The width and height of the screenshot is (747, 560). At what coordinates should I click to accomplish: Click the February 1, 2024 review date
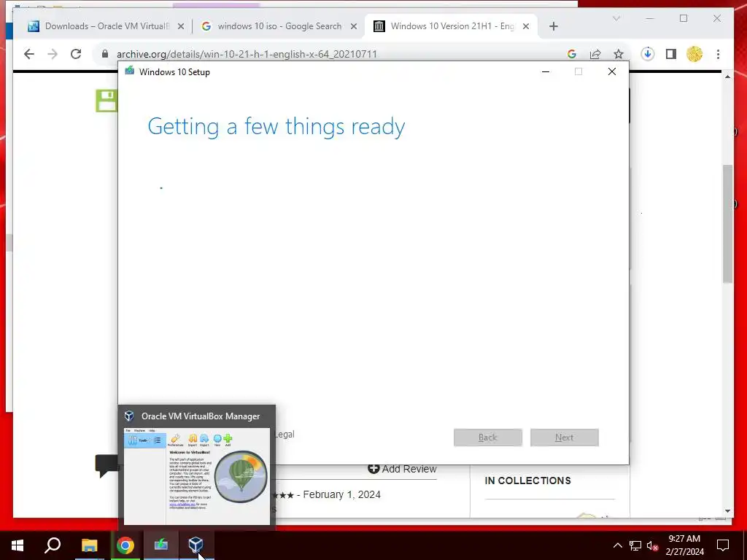pos(341,495)
